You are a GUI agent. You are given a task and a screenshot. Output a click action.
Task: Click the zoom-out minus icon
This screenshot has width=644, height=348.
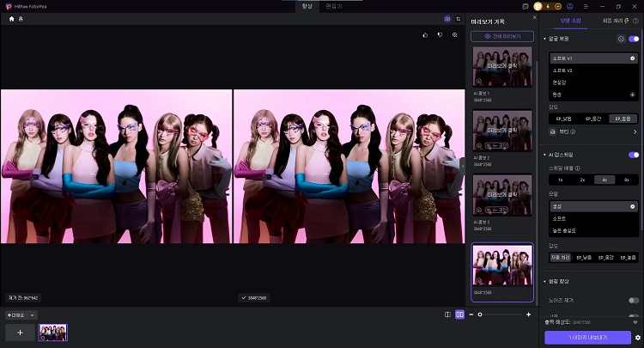(471, 314)
